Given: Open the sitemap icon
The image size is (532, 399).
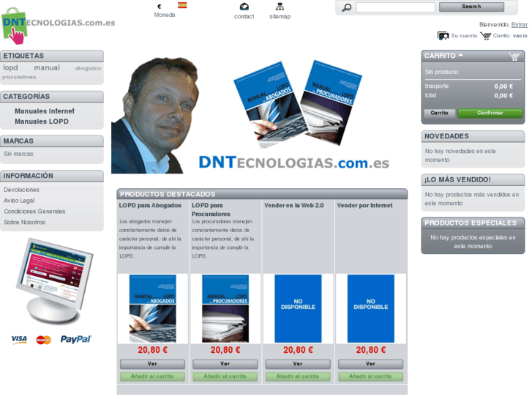Looking at the screenshot, I should [x=280, y=7].
